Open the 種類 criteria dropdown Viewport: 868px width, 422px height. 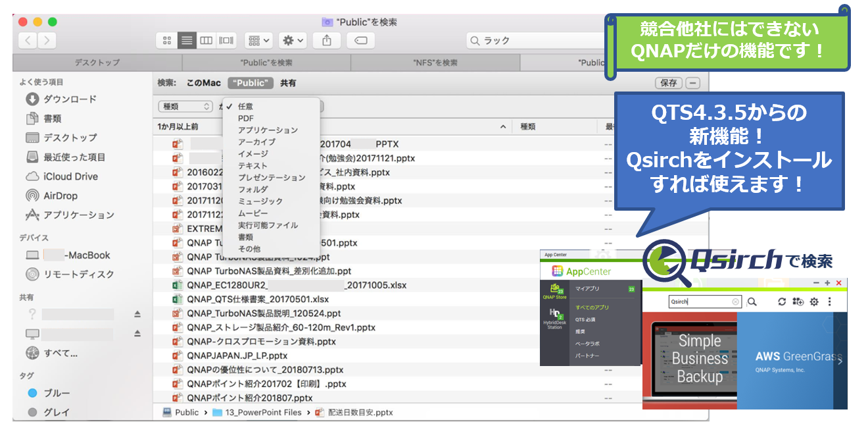(x=185, y=106)
